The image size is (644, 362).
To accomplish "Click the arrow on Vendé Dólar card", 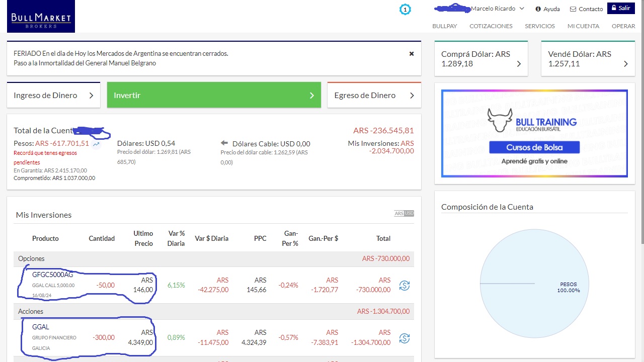I will click(626, 64).
